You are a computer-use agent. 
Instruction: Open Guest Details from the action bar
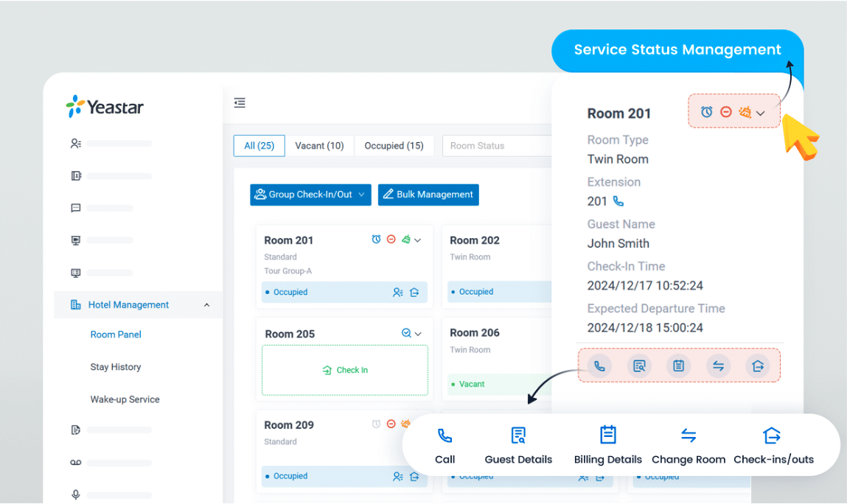coord(518,436)
